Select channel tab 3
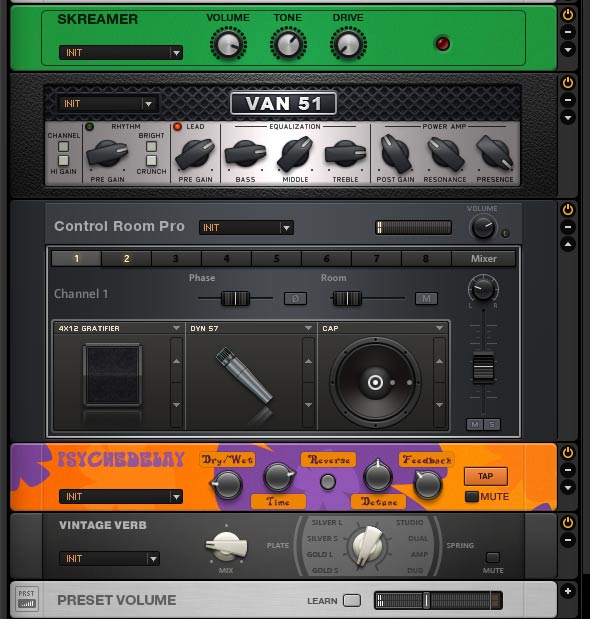 click(x=176, y=259)
